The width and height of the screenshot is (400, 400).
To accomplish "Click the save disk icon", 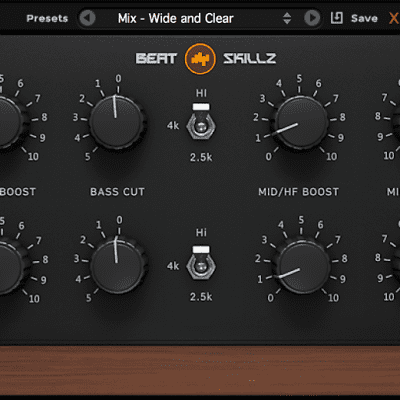I will [x=337, y=18].
